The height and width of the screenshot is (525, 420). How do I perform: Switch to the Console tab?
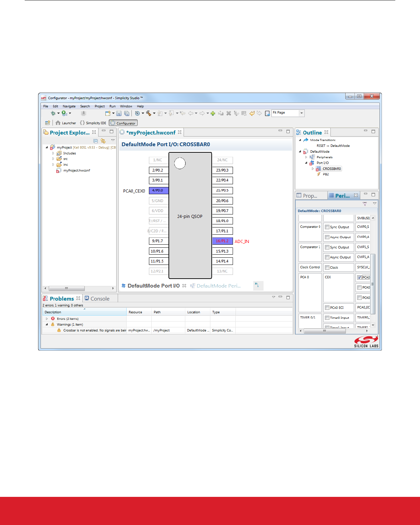tap(97, 299)
